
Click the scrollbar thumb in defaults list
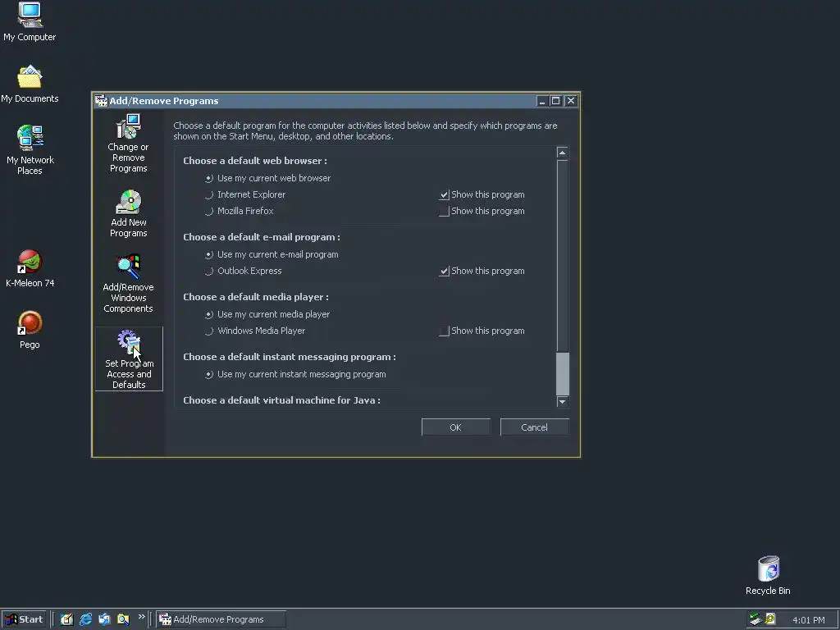(562, 373)
